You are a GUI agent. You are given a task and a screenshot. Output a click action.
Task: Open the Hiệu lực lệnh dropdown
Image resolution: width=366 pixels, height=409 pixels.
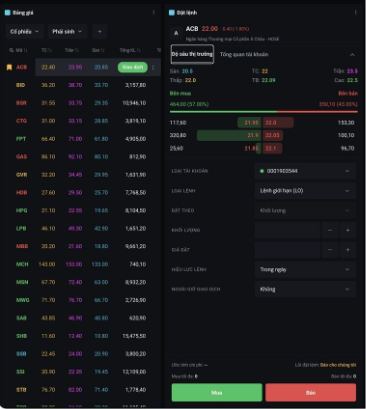click(305, 269)
